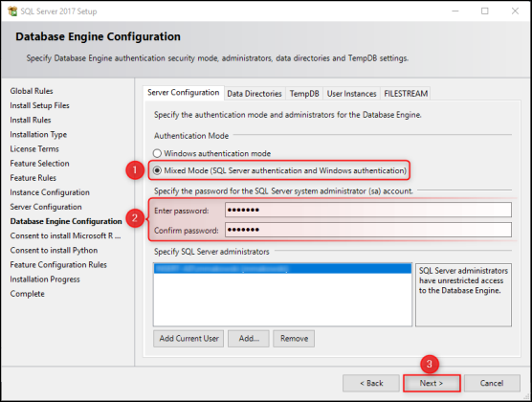Switch to the Server Configuration tab
Screen dimensions: 532x402
point(183,93)
